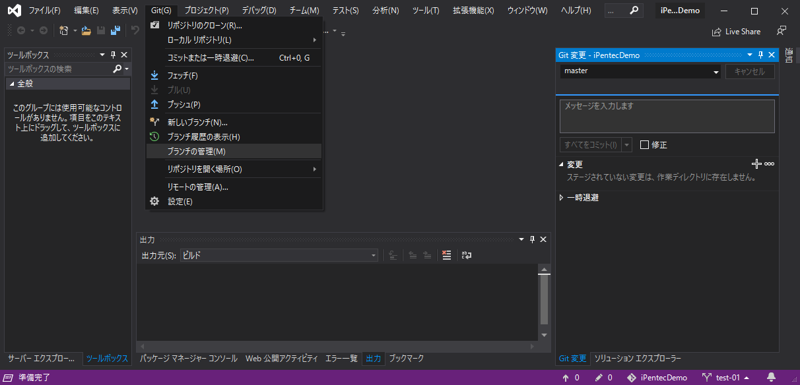
Task: Open the ファイル(F) menu
Action: pyautogui.click(x=44, y=11)
